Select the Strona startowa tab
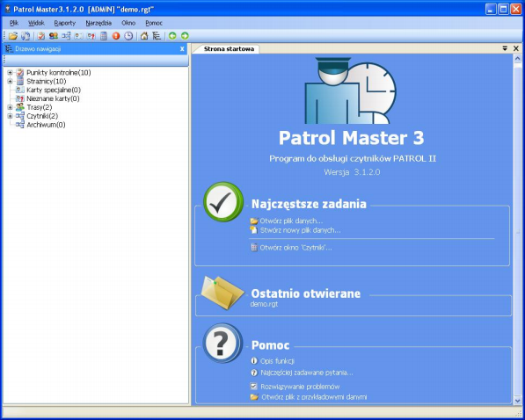This screenshot has width=525, height=420. point(229,49)
